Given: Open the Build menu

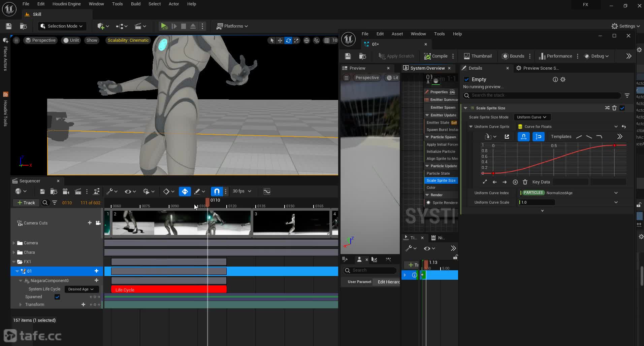Looking at the screenshot, I should click(x=136, y=4).
